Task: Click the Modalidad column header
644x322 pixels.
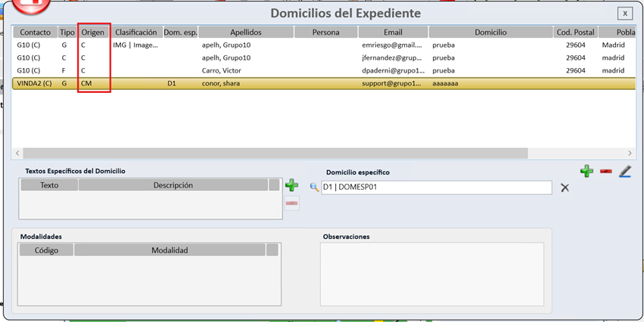Action: tap(170, 249)
